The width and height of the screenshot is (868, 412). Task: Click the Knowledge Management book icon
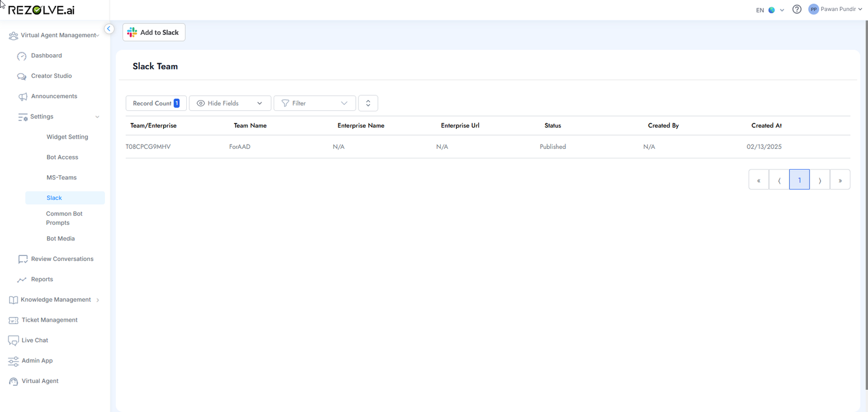13,300
